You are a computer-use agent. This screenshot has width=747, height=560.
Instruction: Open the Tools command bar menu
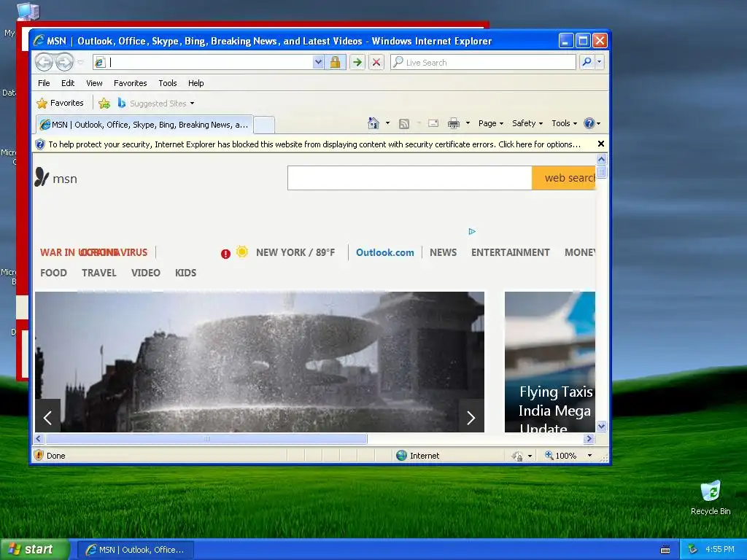pos(564,123)
